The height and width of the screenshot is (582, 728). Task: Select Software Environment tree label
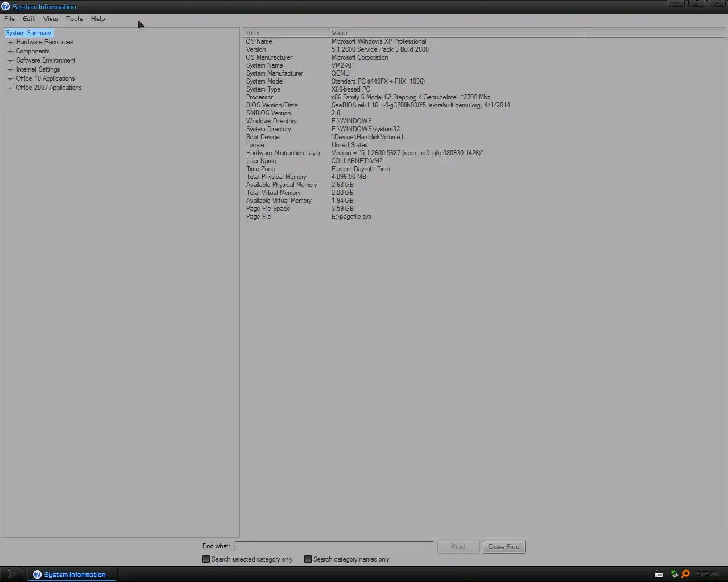point(45,60)
